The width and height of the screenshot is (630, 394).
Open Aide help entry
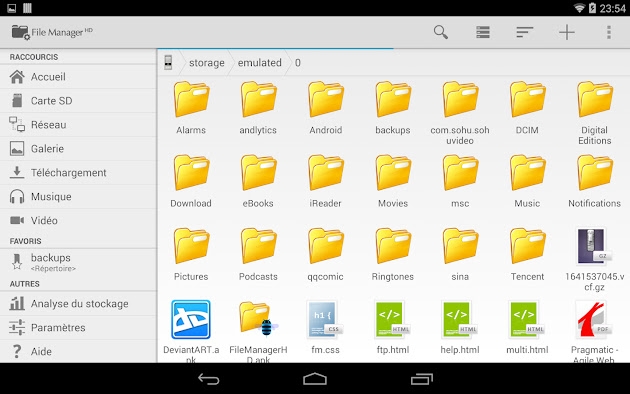(x=78, y=351)
